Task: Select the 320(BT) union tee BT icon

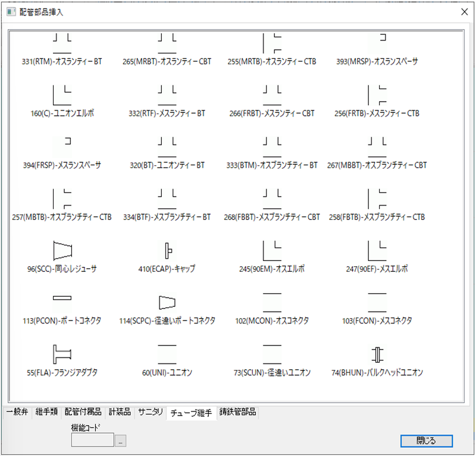Action: click(x=167, y=147)
